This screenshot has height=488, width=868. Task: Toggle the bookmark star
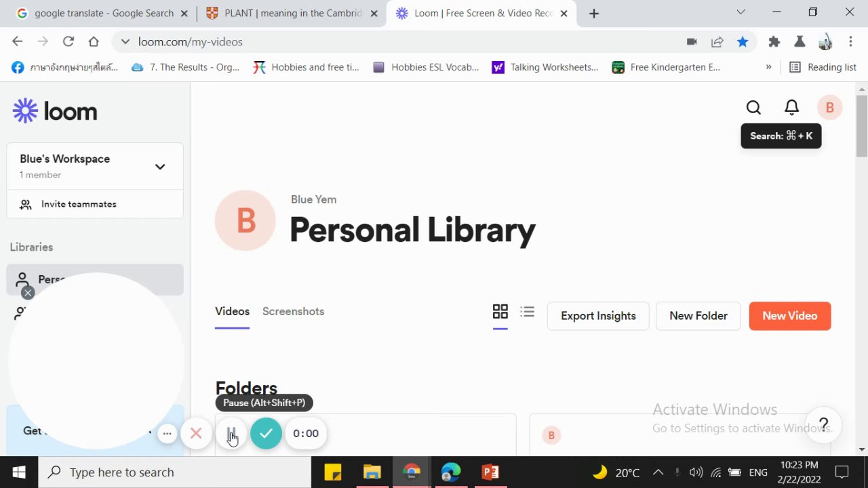[x=743, y=42]
